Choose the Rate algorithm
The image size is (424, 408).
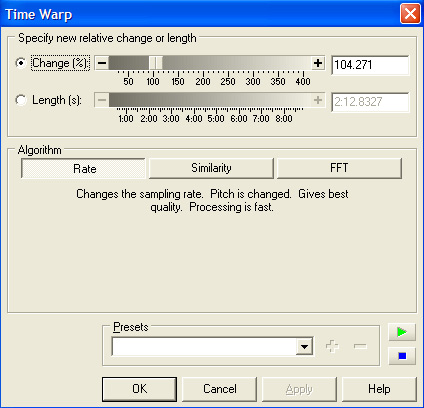point(83,168)
